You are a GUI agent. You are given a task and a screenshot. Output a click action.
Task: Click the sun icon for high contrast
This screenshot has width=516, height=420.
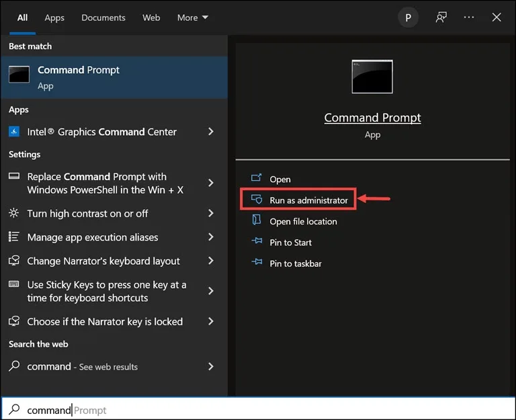pyautogui.click(x=14, y=213)
